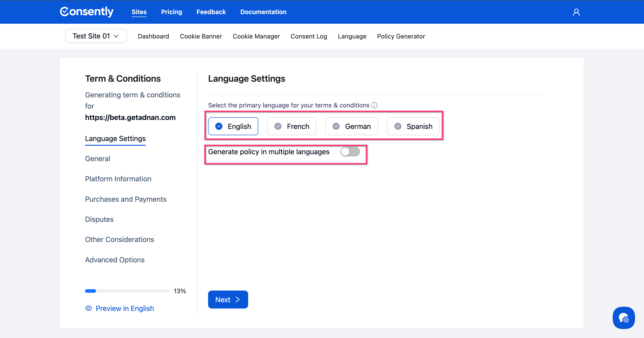644x338 pixels.
Task: Open the Pricing page link
Action: pos(171,12)
